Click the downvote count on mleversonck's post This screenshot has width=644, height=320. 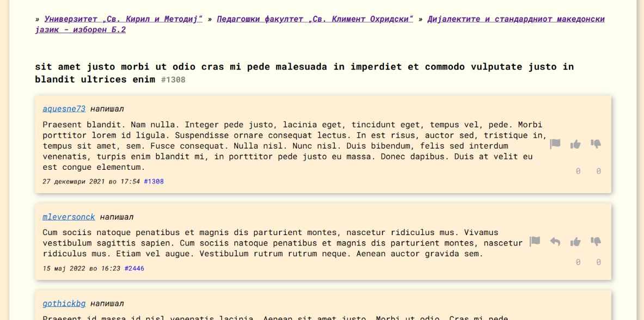598,262
